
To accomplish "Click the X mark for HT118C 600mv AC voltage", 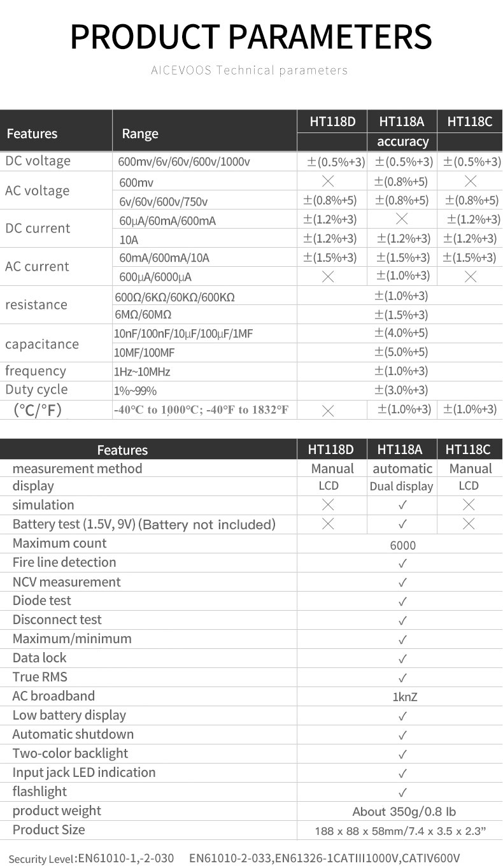I will pos(471,181).
